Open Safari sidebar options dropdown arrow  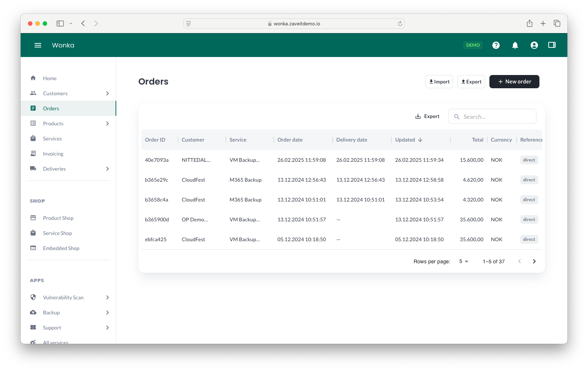71,24
